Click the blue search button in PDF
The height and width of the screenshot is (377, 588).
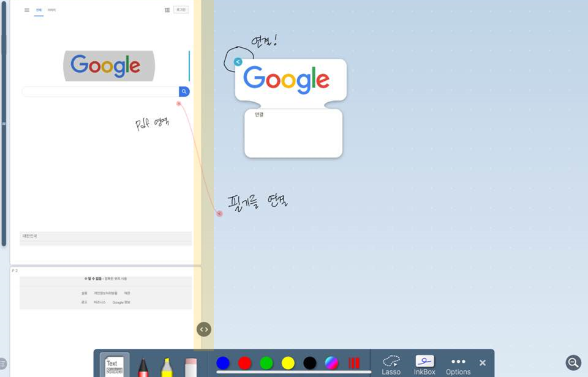pos(184,91)
